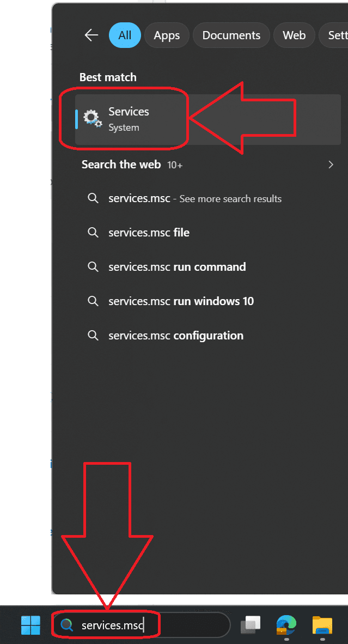Switch to the Apps filter
348x644 pixels.
167,35
